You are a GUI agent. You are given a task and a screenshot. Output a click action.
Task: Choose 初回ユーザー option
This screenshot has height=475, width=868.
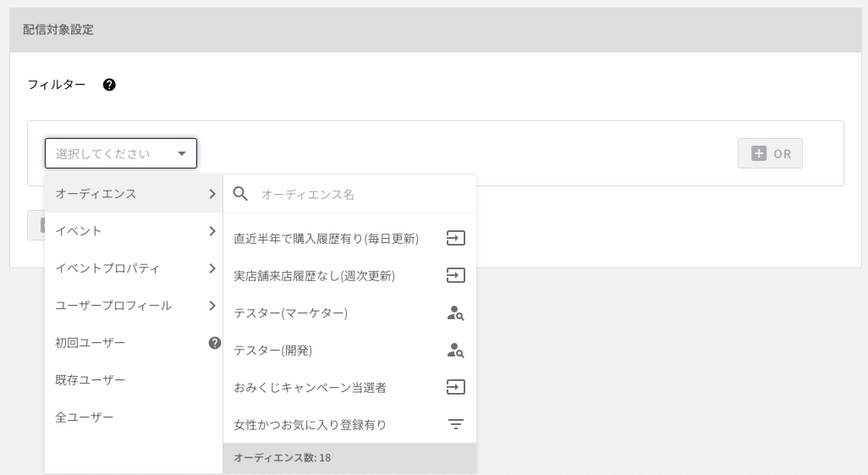pos(134,343)
